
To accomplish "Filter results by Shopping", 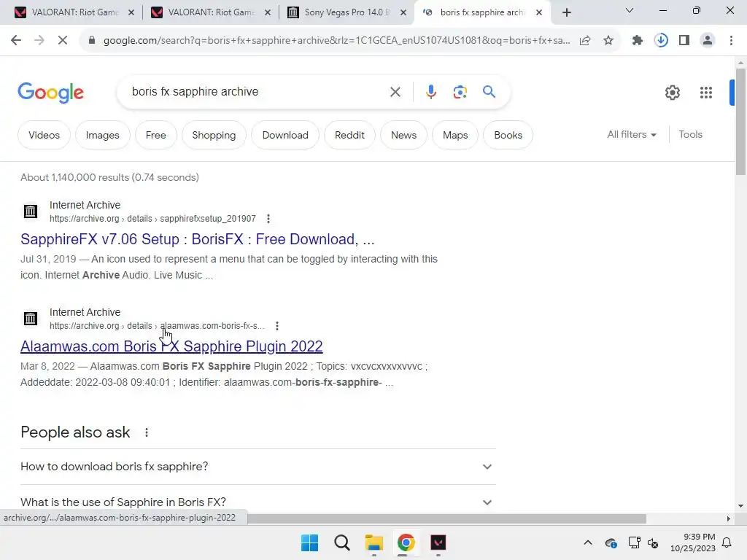I will click(214, 135).
